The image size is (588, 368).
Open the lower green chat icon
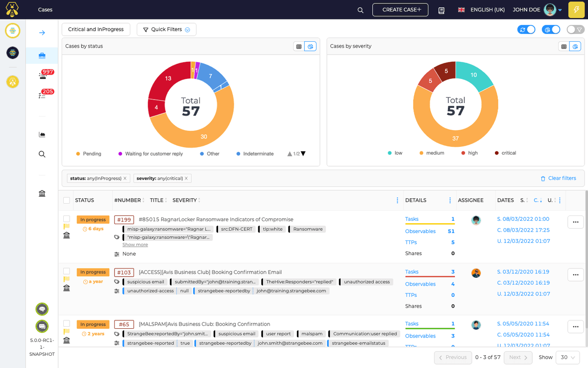pyautogui.click(x=42, y=326)
